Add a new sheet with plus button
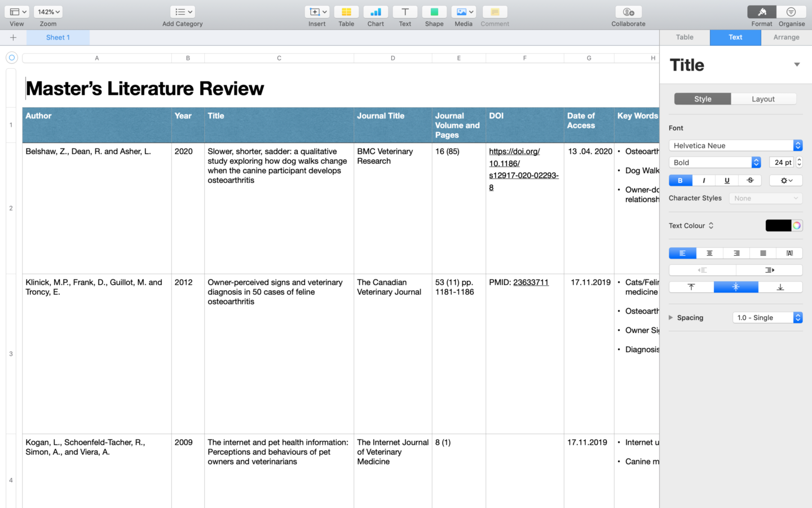The width and height of the screenshot is (812, 508). [x=13, y=37]
